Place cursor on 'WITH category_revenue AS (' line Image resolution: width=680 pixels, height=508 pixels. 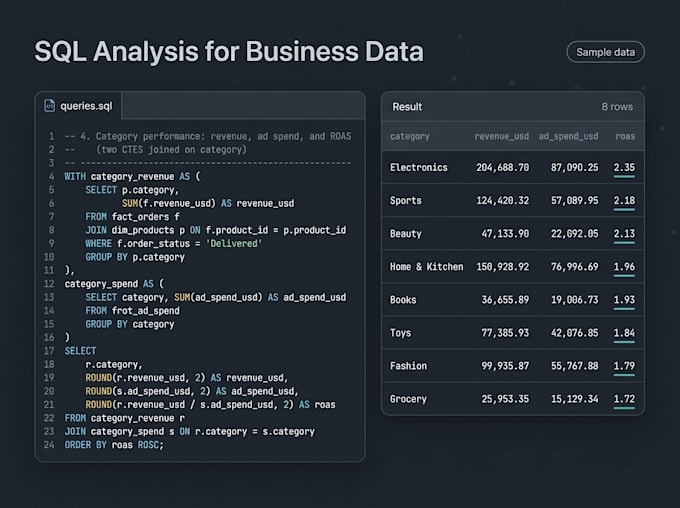132,177
